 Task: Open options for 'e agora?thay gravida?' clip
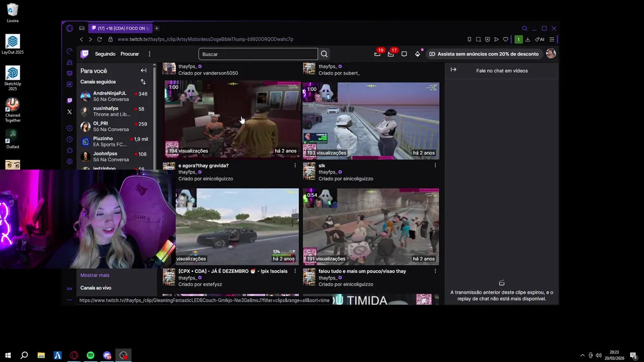[x=295, y=165]
